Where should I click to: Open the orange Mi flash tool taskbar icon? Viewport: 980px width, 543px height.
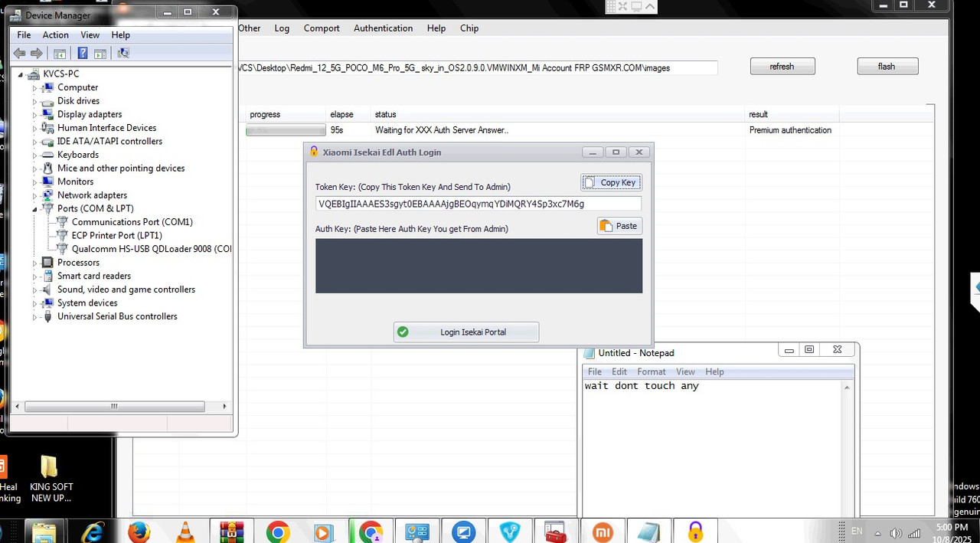point(603,532)
